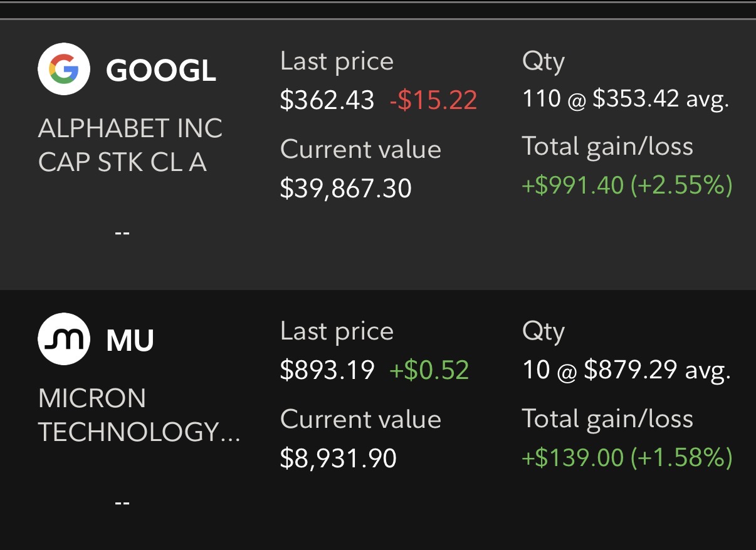Click the Google logo icon for GOOGL
This screenshot has width=756, height=550.
point(64,70)
